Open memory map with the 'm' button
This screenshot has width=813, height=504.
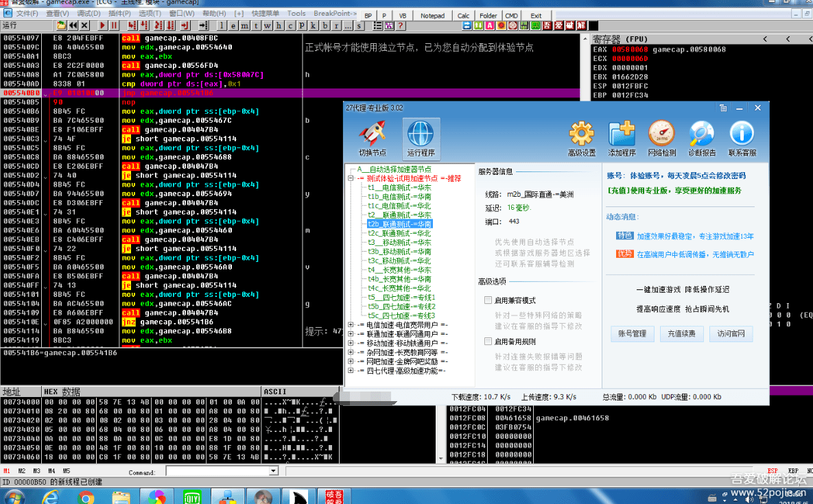245,25
